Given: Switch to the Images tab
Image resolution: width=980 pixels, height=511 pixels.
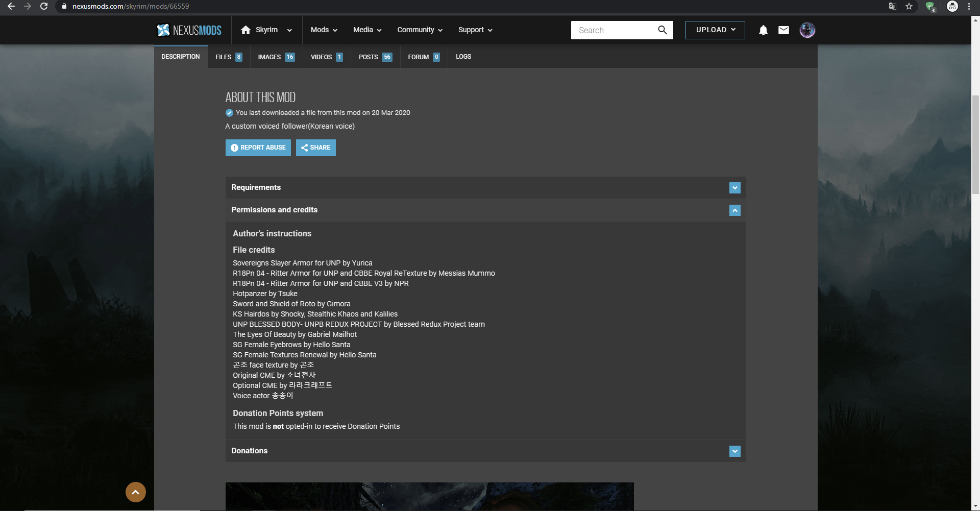Looking at the screenshot, I should tap(276, 57).
